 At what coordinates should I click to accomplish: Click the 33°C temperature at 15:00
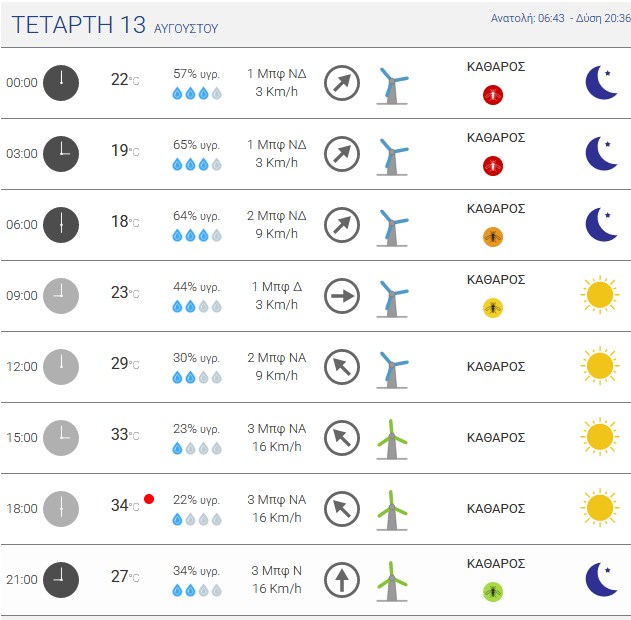tap(125, 435)
